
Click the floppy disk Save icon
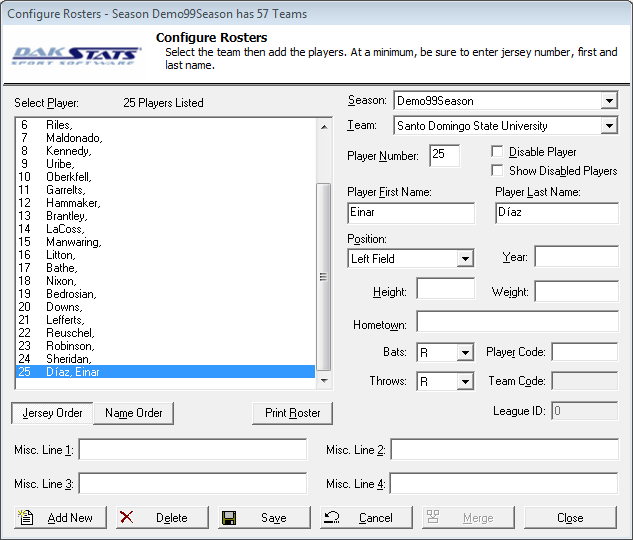[229, 517]
